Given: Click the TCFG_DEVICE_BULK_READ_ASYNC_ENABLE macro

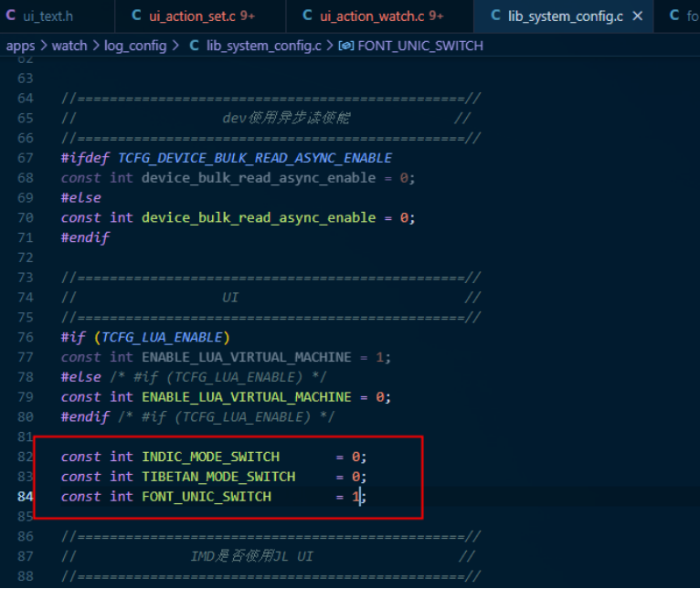Looking at the screenshot, I should click(255, 158).
